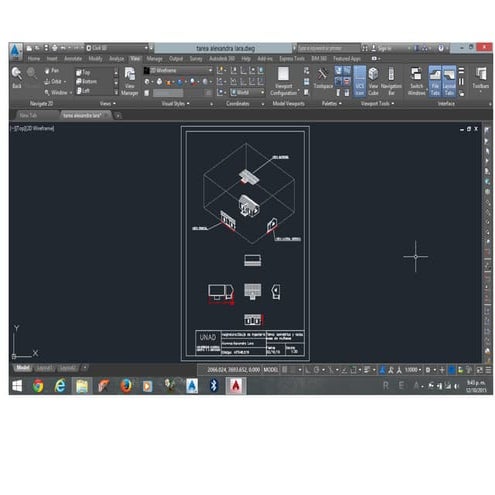Click the Switch Windows tool
This screenshot has height=495, width=495.
click(416, 81)
